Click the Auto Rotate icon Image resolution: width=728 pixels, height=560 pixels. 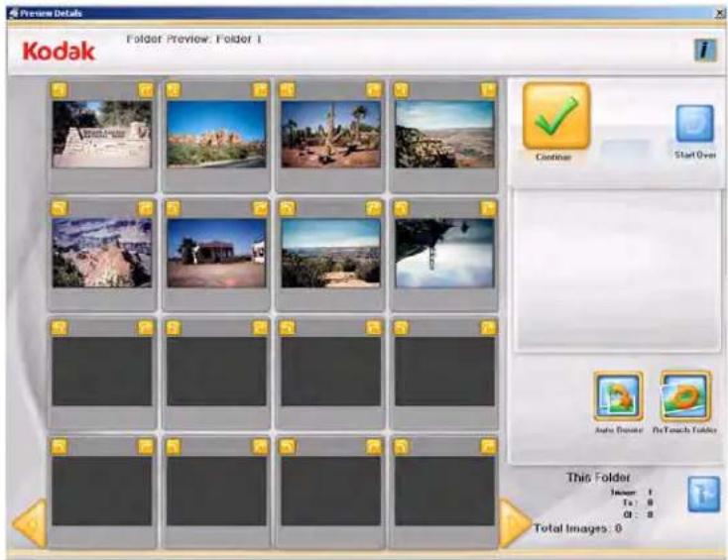point(619,395)
